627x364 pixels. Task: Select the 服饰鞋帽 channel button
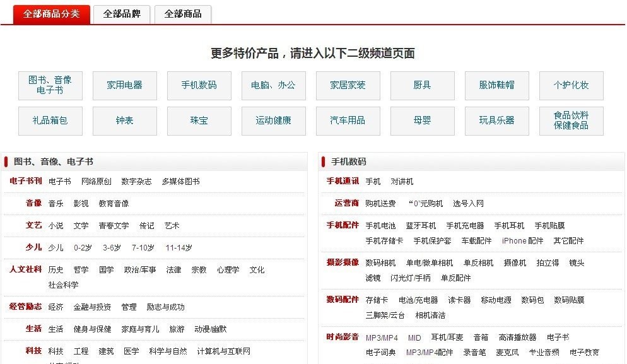496,86
